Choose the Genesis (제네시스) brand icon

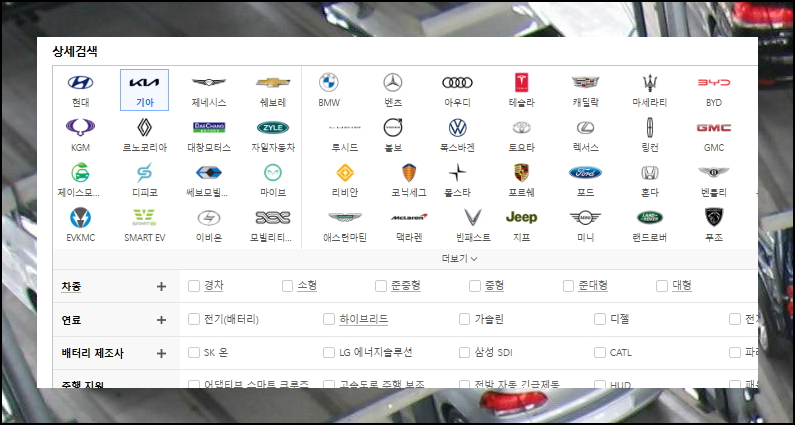[208, 82]
